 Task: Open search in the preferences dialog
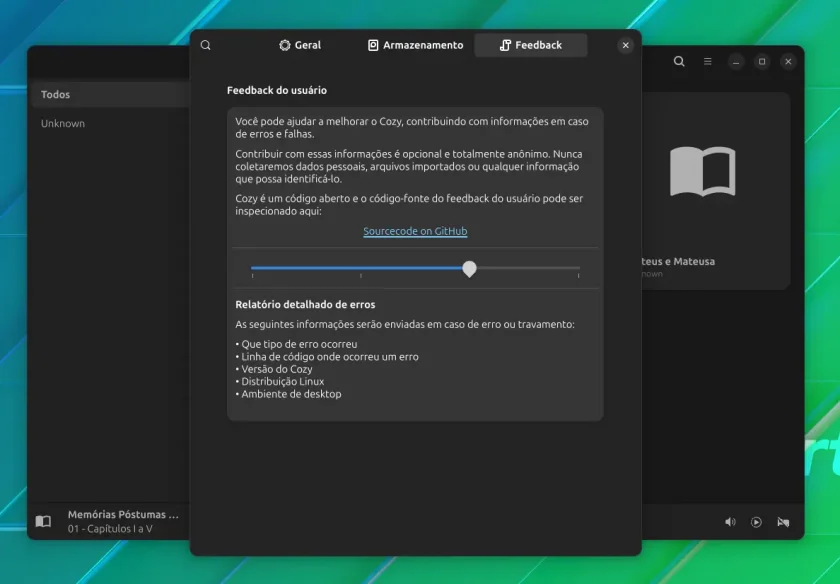click(206, 46)
